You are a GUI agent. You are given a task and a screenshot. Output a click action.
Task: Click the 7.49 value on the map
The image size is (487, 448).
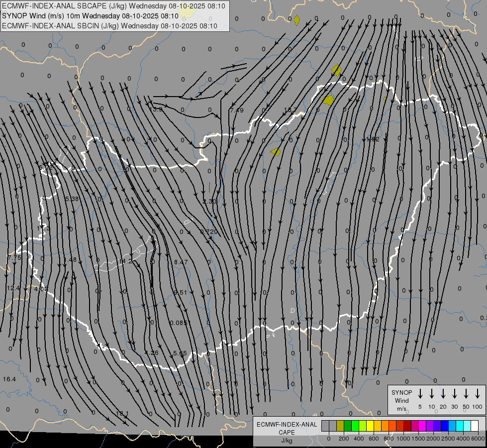(237, 110)
